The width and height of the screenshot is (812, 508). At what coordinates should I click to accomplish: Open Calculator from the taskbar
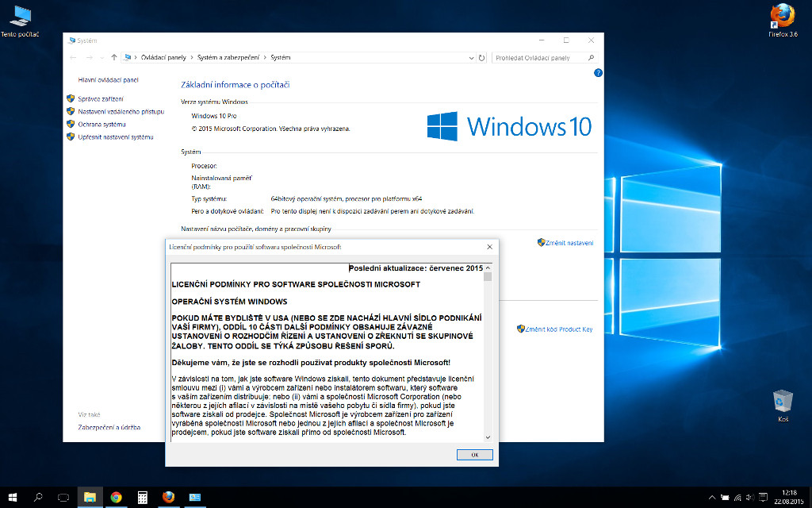pos(143,498)
